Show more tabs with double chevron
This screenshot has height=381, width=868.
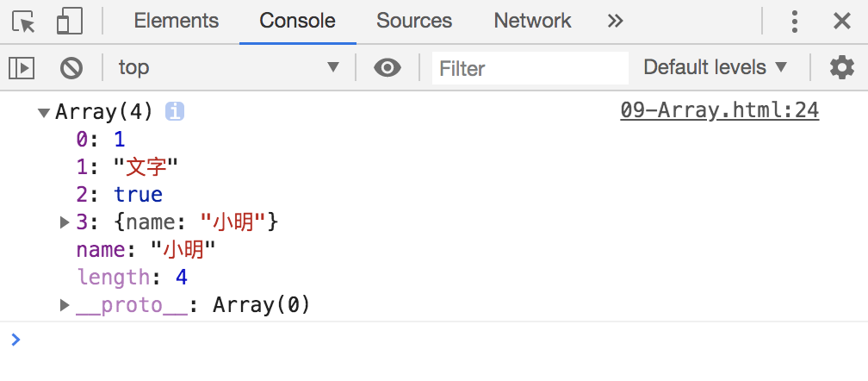pos(615,21)
